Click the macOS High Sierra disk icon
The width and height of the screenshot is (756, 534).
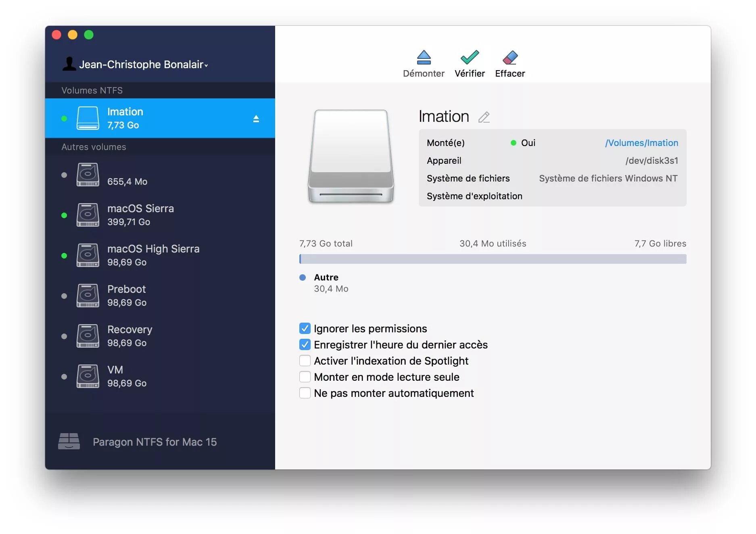click(x=88, y=255)
